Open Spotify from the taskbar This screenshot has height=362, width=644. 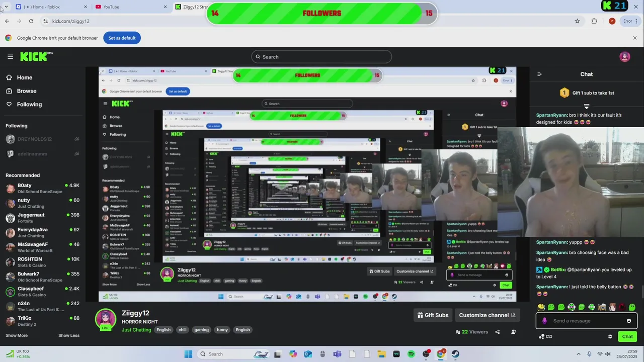pos(411,354)
